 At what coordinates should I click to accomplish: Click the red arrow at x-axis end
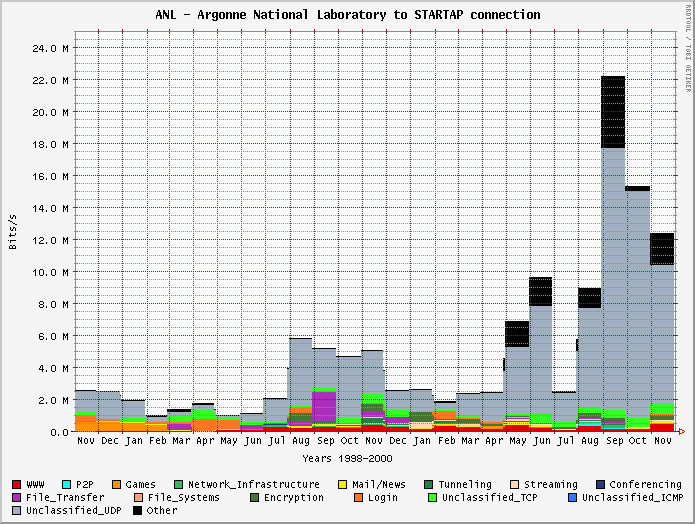point(682,431)
